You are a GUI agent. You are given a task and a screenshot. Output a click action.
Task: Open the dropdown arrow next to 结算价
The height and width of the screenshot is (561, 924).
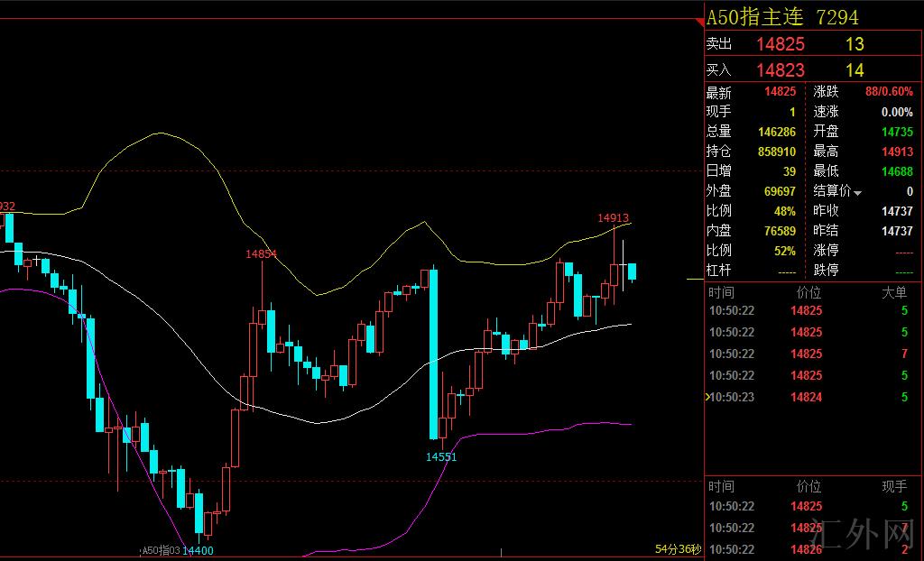(x=857, y=193)
